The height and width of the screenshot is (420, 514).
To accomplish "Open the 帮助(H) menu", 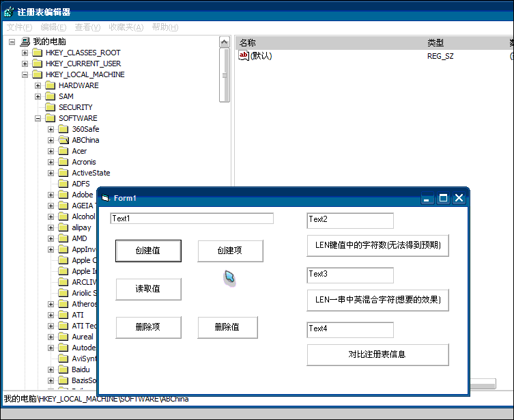I will (x=165, y=27).
